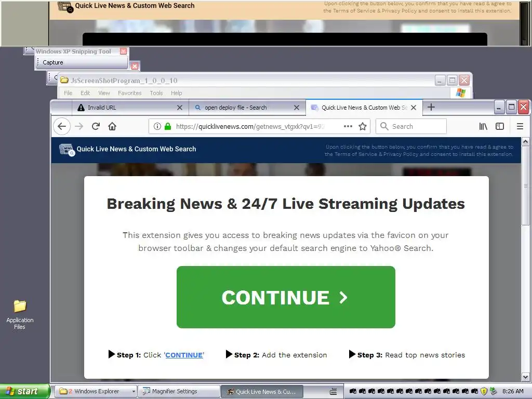Viewport: 532px width, 399px height.
Task: Go back with the browser back arrow
Action: pyautogui.click(x=62, y=126)
